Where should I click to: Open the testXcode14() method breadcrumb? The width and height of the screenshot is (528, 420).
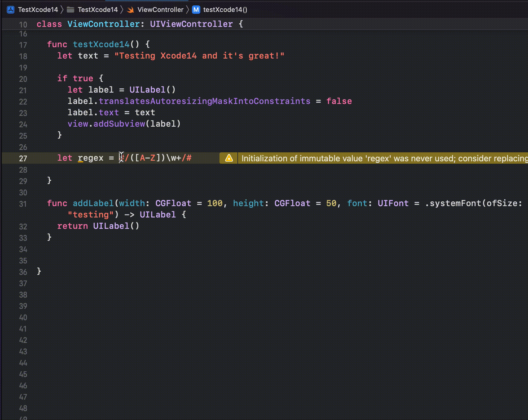click(x=225, y=10)
